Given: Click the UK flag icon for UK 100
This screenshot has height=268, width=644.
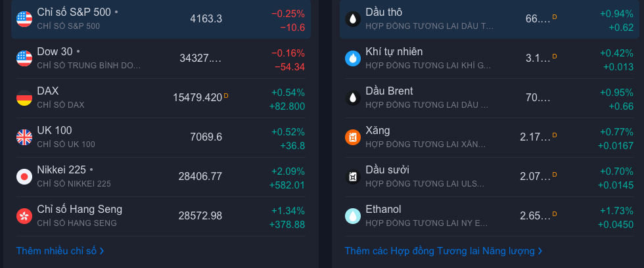Looking at the screenshot, I should tap(24, 137).
